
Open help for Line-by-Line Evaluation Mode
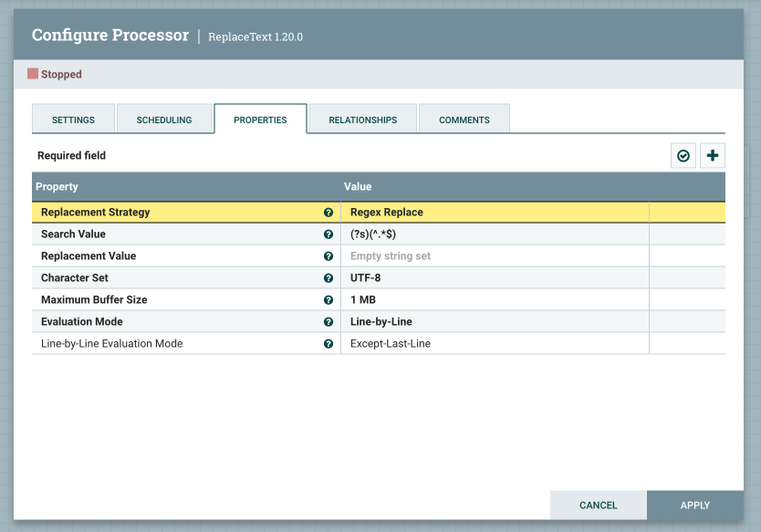(328, 343)
